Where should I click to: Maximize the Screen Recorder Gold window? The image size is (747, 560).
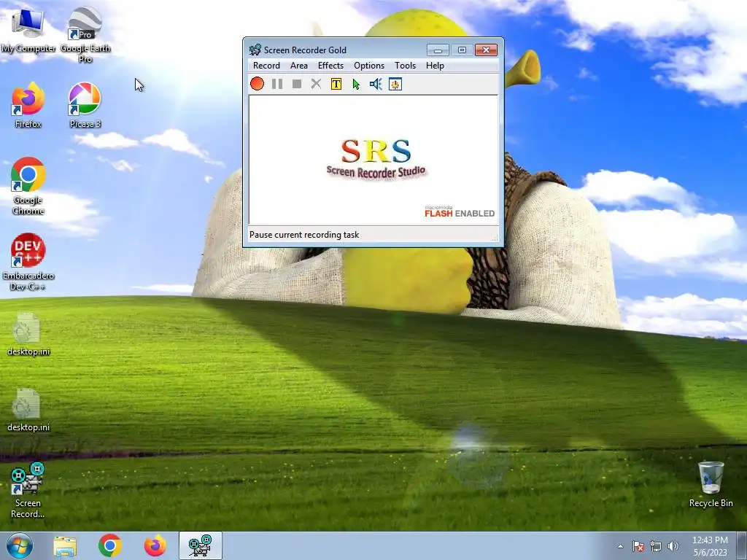tap(462, 50)
